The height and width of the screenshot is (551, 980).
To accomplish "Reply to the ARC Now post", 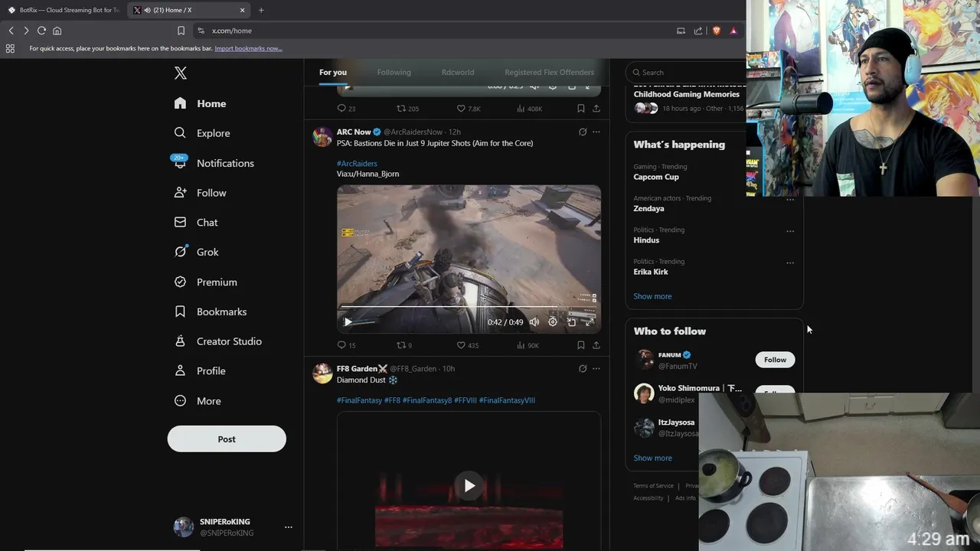I will pyautogui.click(x=341, y=345).
